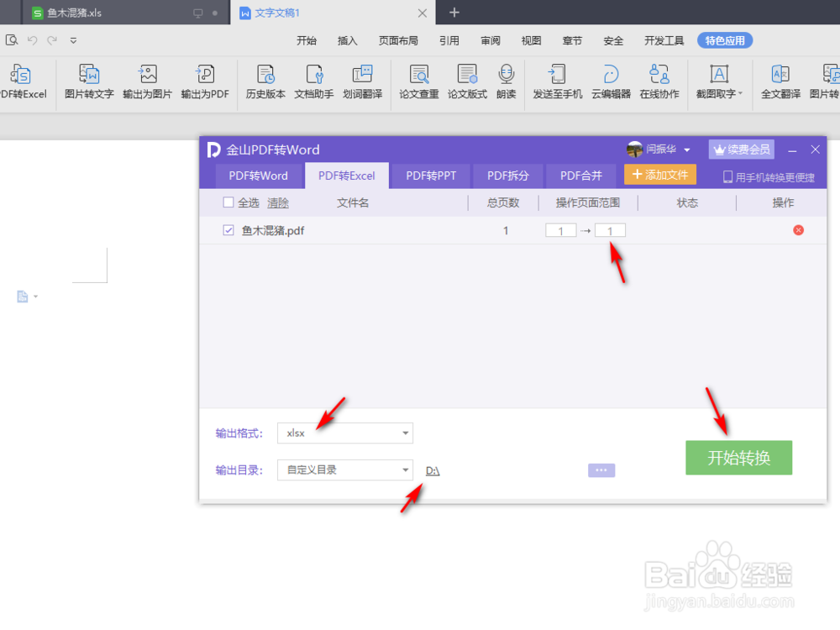Open 历史版本 from the ribbon

click(265, 81)
